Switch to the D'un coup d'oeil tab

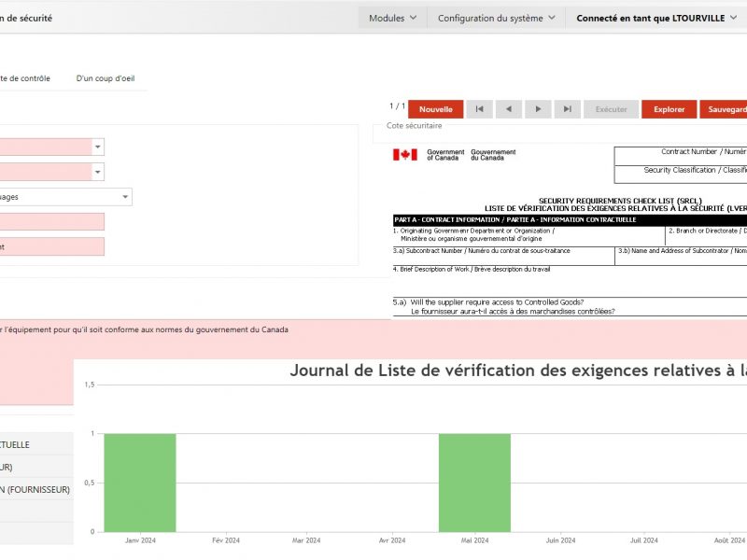pyautogui.click(x=106, y=78)
